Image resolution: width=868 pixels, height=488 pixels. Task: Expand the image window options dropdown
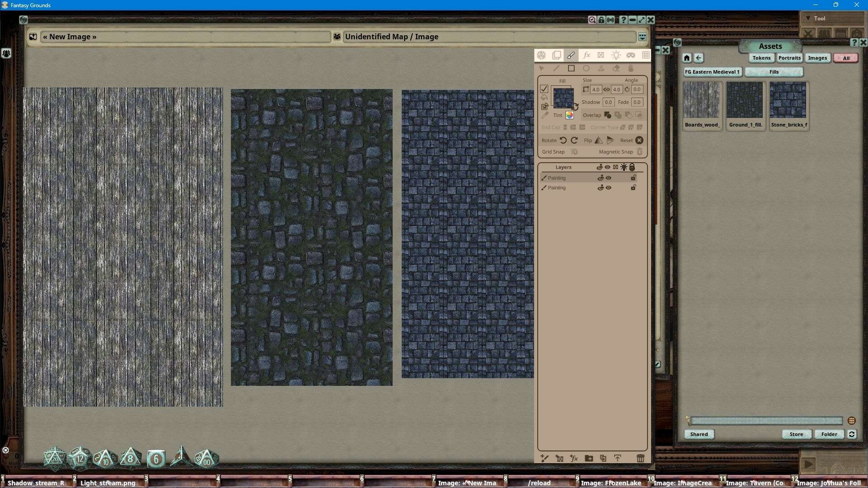pos(642,37)
